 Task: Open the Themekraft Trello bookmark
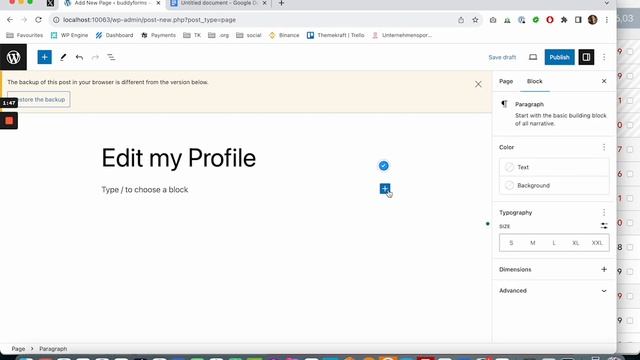(x=336, y=35)
